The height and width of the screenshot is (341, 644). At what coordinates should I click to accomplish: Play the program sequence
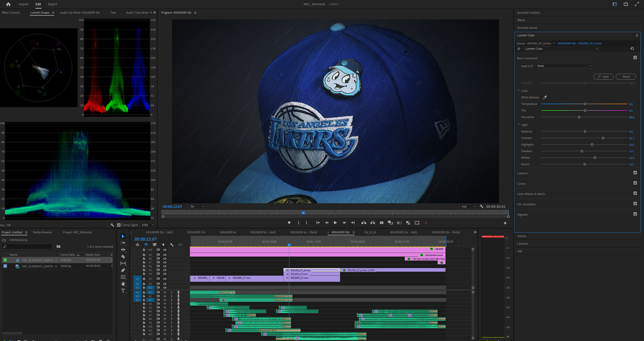coord(335,223)
